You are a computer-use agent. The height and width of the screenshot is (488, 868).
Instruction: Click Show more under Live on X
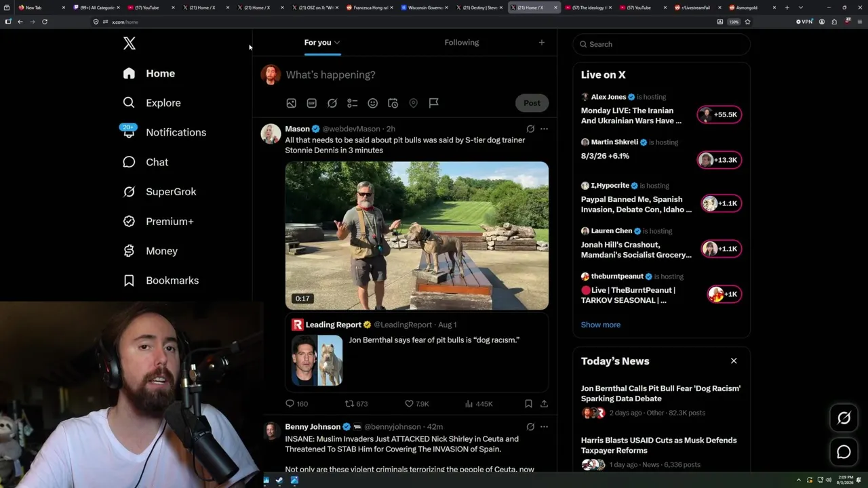point(601,325)
